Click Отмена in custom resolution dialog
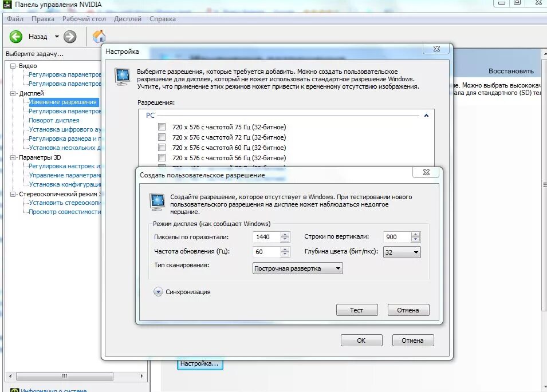 [x=408, y=310]
